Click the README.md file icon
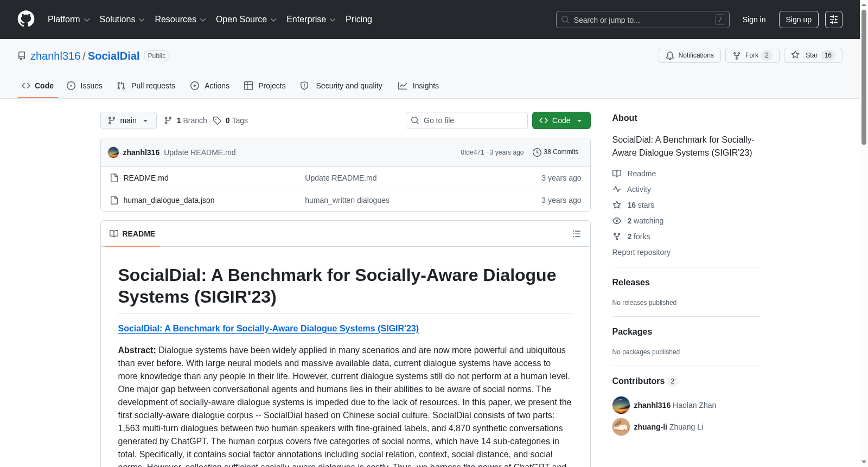This screenshot has height=467, width=868. [114, 178]
